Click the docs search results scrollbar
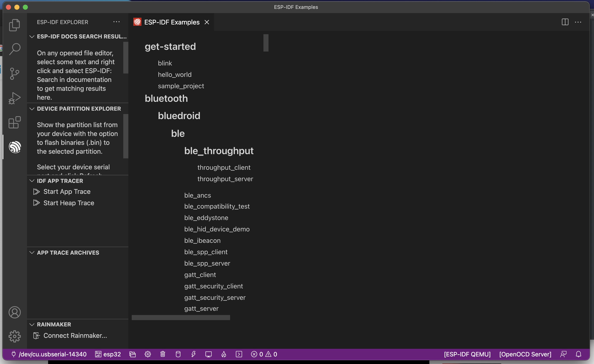The height and width of the screenshot is (364, 594). pyautogui.click(x=126, y=58)
